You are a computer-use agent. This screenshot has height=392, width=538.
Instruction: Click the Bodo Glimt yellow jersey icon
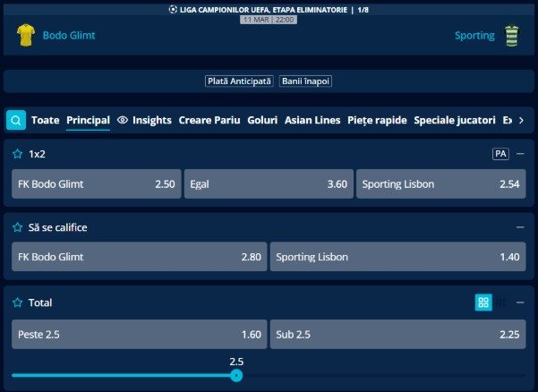click(26, 35)
